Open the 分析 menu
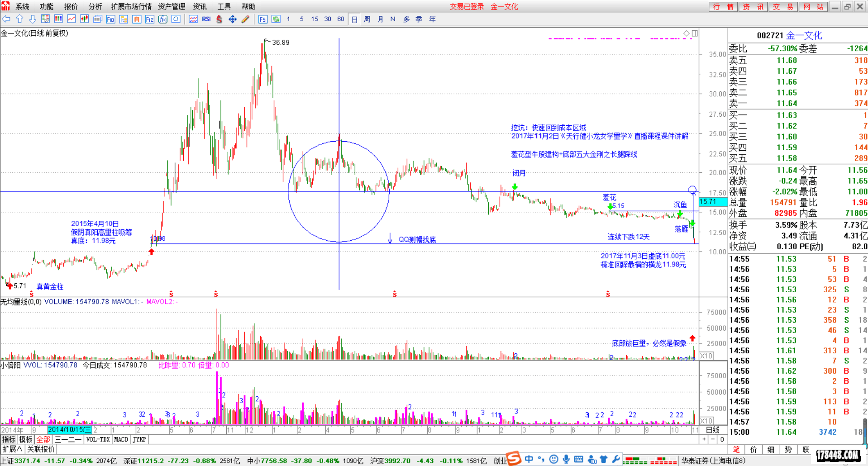This screenshot has width=868, height=466. 95,6
